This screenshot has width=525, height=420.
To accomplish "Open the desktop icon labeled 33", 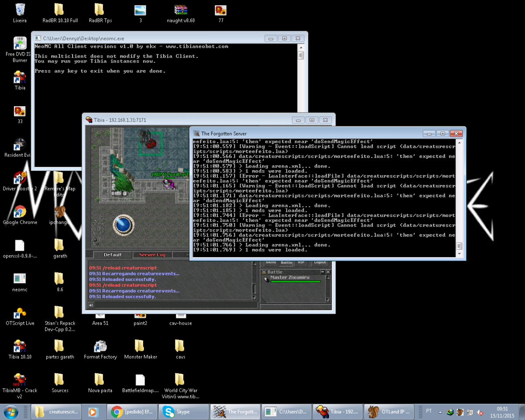I will tap(20, 114).
